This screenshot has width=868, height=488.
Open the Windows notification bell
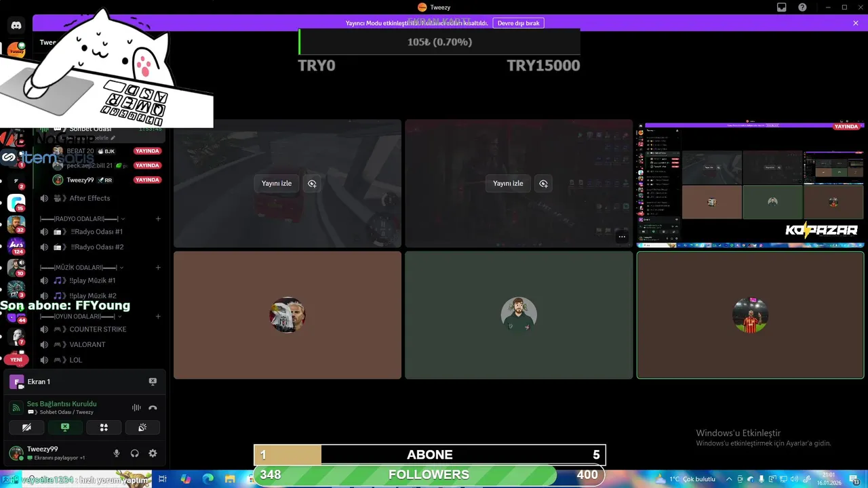856,479
